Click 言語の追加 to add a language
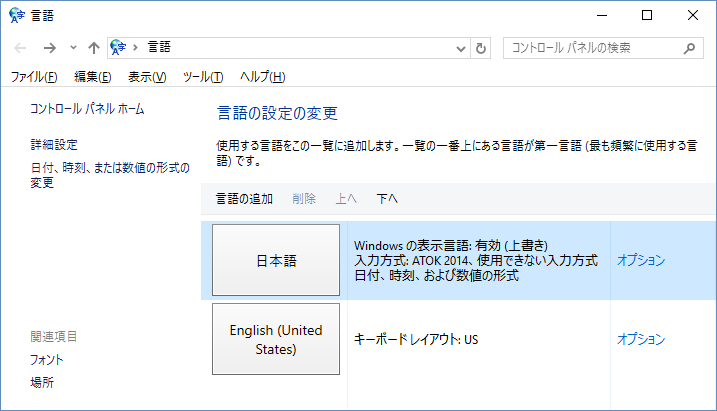This screenshot has height=411, width=717. click(244, 199)
